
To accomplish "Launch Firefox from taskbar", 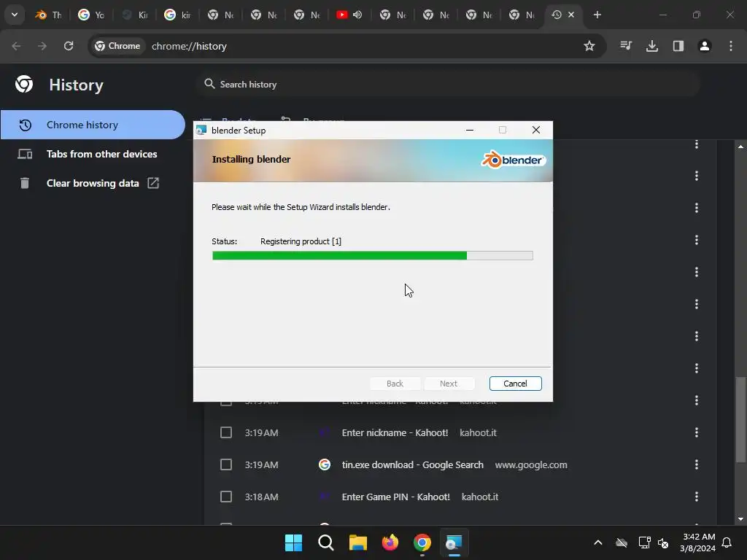I will (390, 542).
